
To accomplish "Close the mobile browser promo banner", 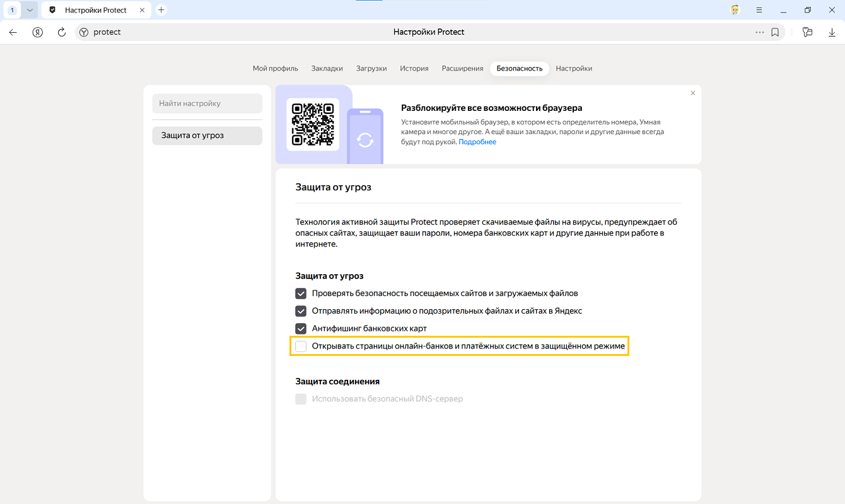I will tap(693, 93).
